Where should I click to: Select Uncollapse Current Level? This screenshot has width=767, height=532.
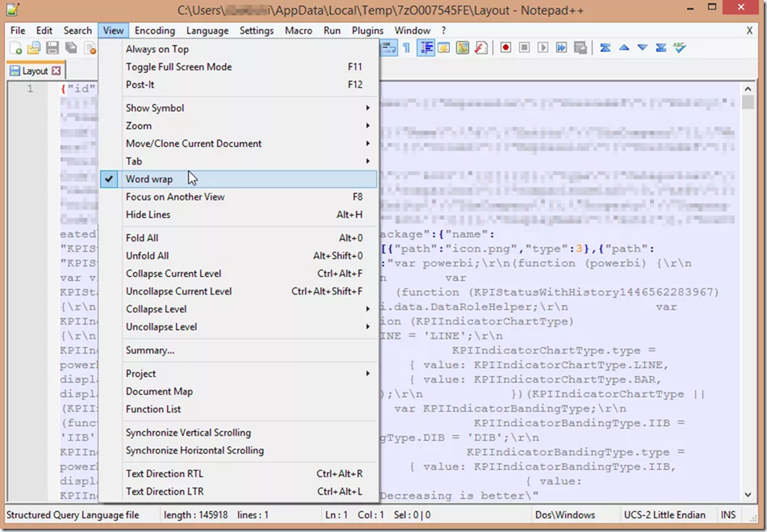(x=239, y=291)
